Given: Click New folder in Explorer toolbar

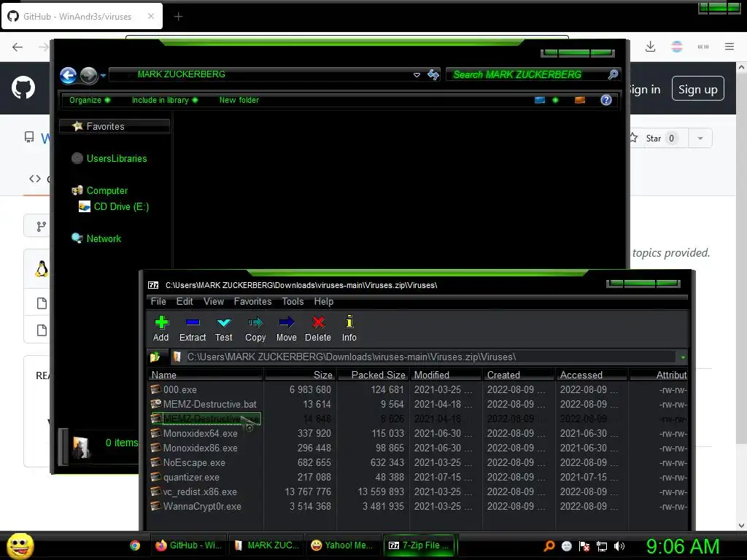Looking at the screenshot, I should click(239, 100).
